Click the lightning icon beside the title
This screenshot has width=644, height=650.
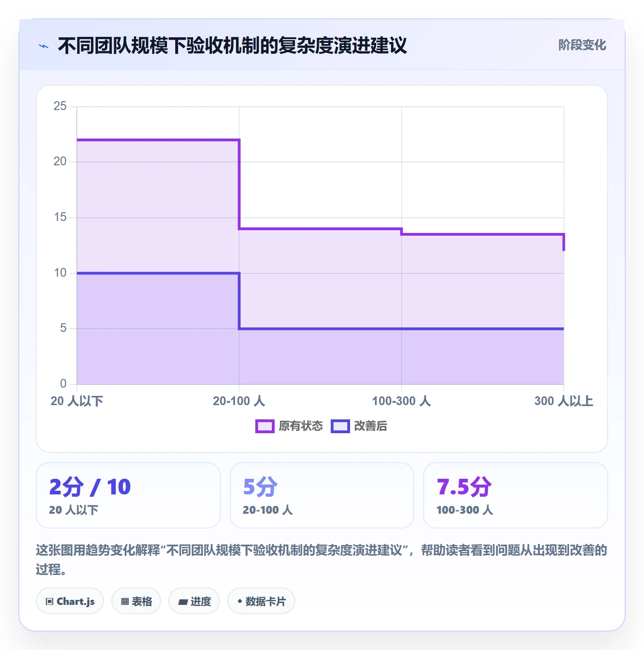click(x=44, y=46)
